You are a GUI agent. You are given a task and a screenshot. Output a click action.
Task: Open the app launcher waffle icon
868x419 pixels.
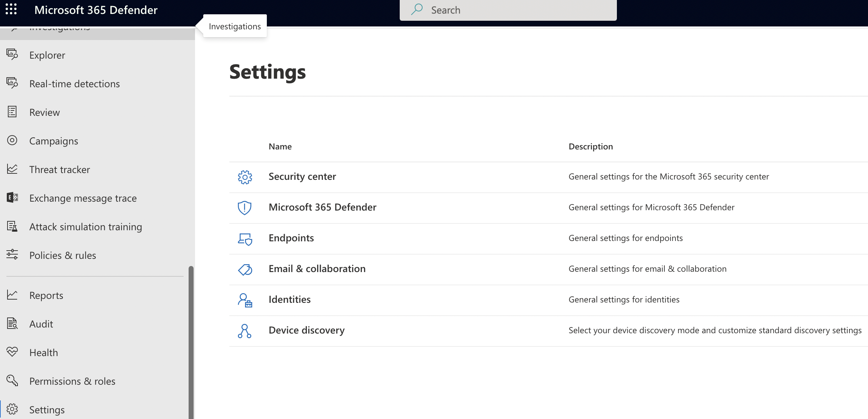click(11, 10)
